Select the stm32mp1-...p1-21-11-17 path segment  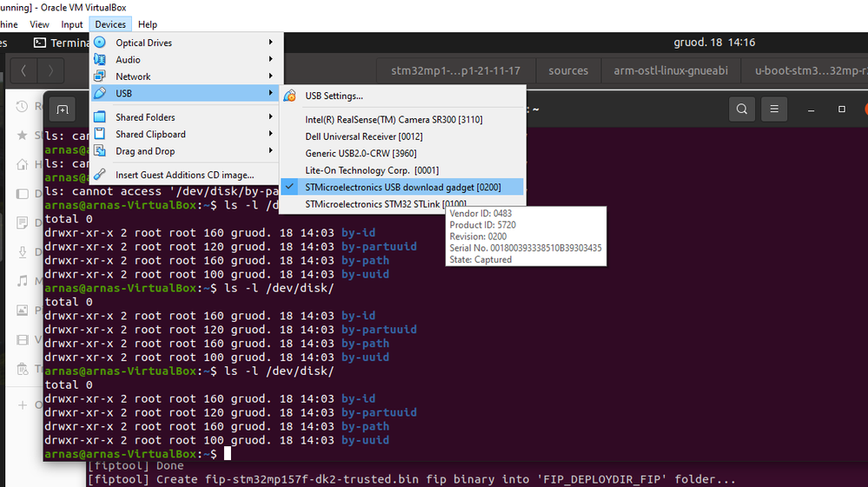point(455,70)
